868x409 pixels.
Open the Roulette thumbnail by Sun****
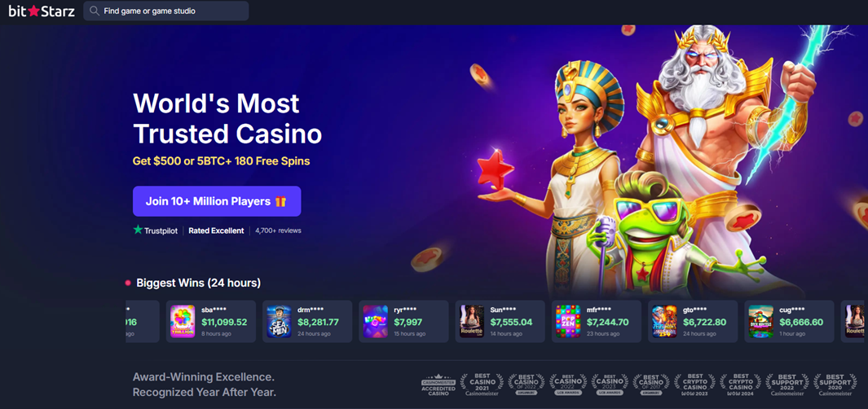coord(472,322)
